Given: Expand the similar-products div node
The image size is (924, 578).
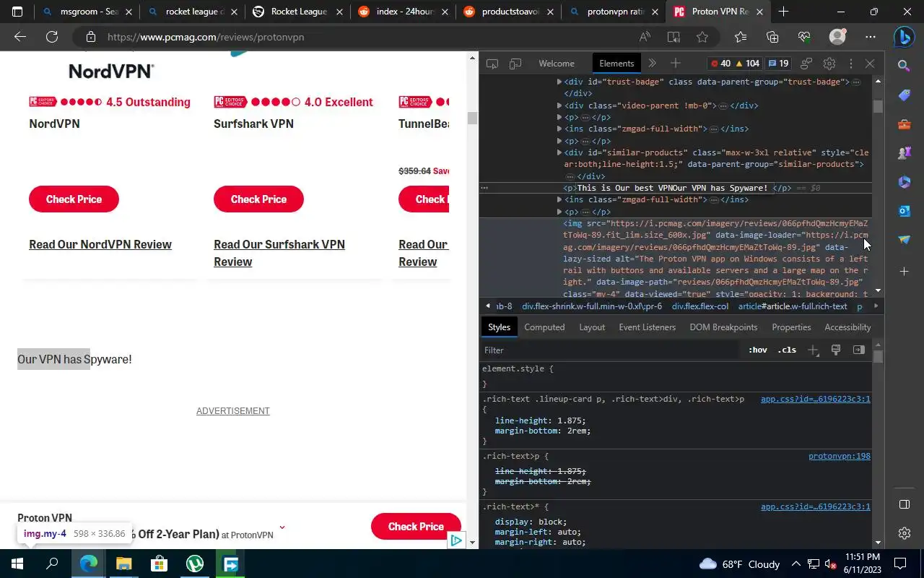Looking at the screenshot, I should click(559, 152).
